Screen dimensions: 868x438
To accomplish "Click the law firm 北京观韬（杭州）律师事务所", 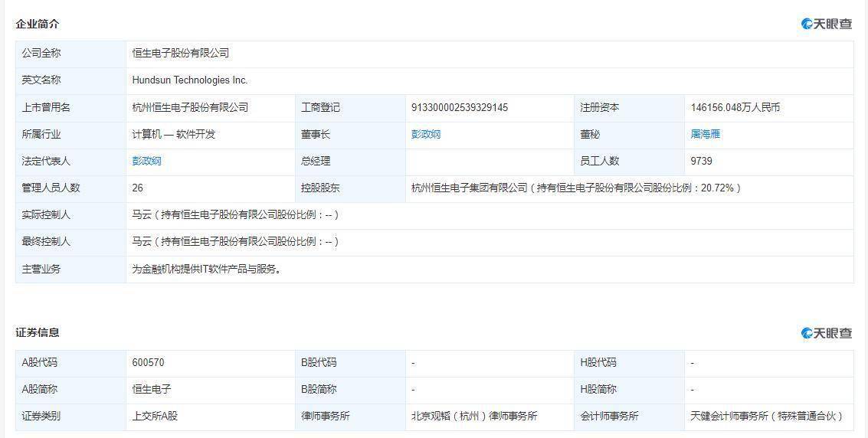I will coord(474,416).
